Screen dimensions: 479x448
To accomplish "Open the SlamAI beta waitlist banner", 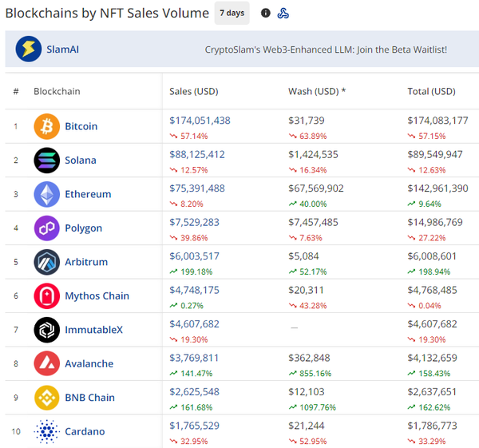I will point(326,50).
